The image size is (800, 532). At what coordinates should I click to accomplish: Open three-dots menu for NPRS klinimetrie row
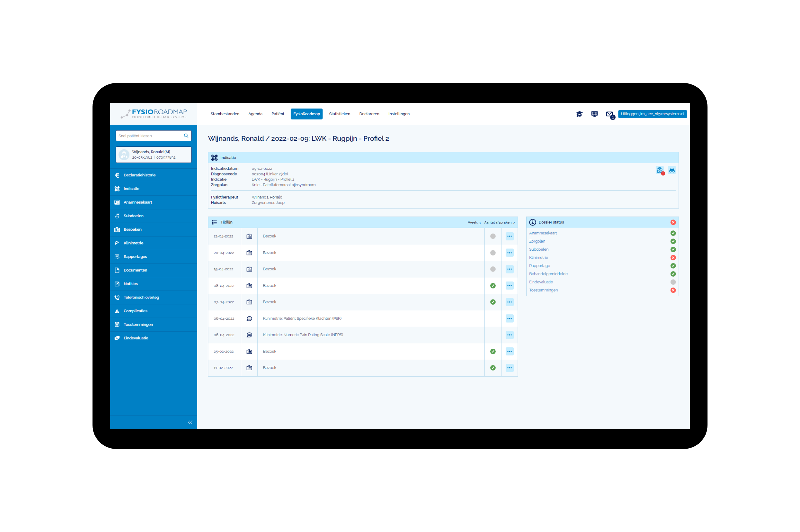tap(509, 335)
